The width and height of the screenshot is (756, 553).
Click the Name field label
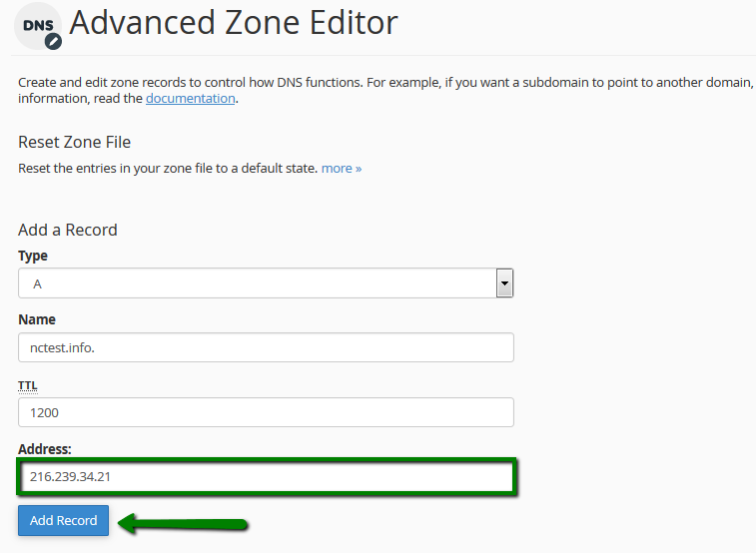tap(37, 319)
